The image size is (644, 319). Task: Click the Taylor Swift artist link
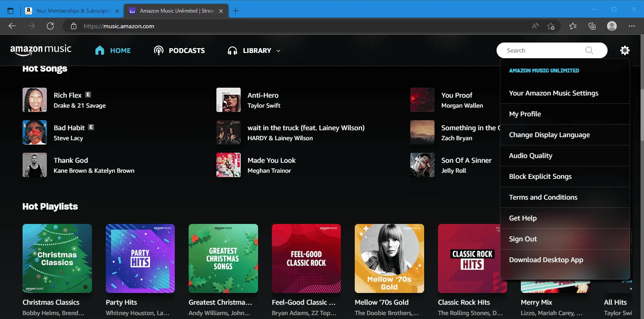[x=264, y=105]
